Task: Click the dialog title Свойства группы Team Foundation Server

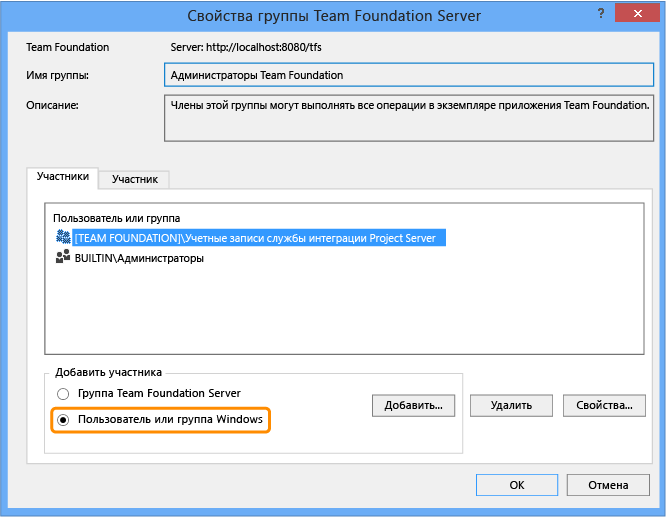Action: click(x=334, y=16)
